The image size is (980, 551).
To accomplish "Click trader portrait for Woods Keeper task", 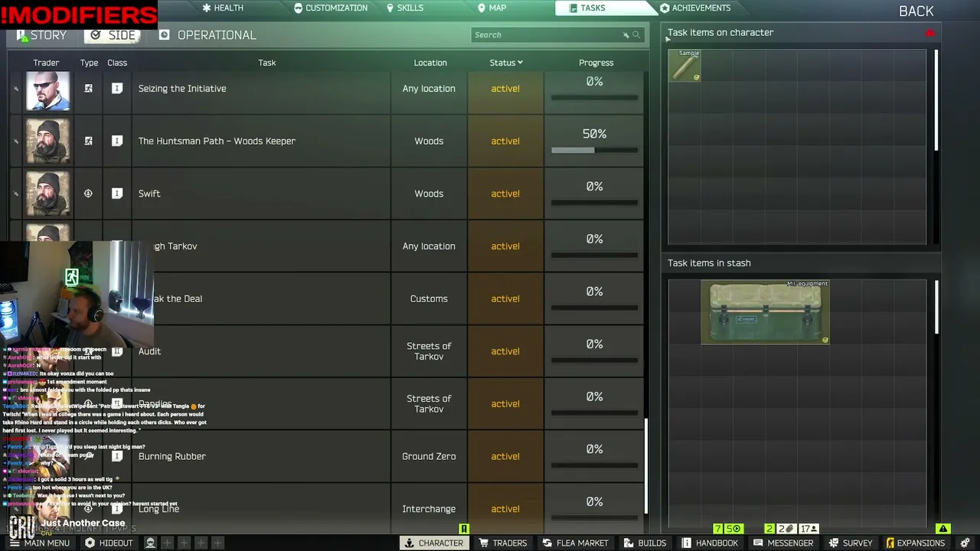I will coord(47,141).
